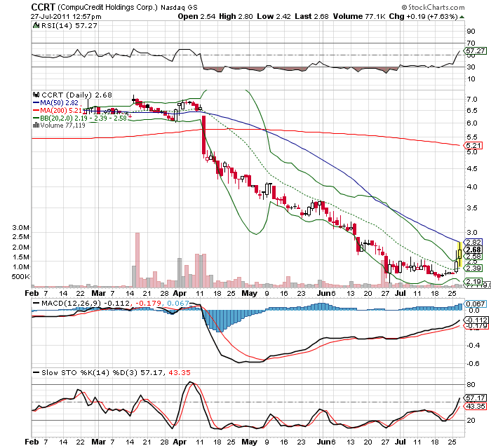Click the 27-Jul-2011 12:57pm timestamp
The height and width of the screenshot is (448, 491).
66,17
